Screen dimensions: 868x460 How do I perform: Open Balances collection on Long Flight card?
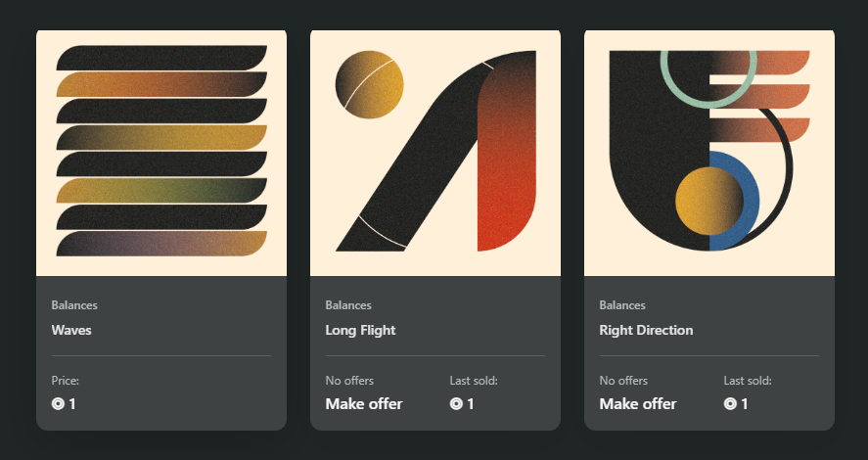coord(348,305)
